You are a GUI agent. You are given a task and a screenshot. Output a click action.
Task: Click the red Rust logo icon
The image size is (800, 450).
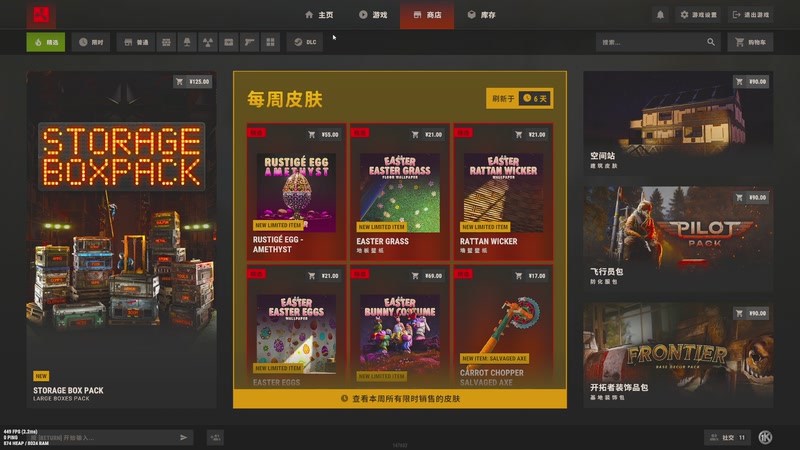[x=41, y=15]
